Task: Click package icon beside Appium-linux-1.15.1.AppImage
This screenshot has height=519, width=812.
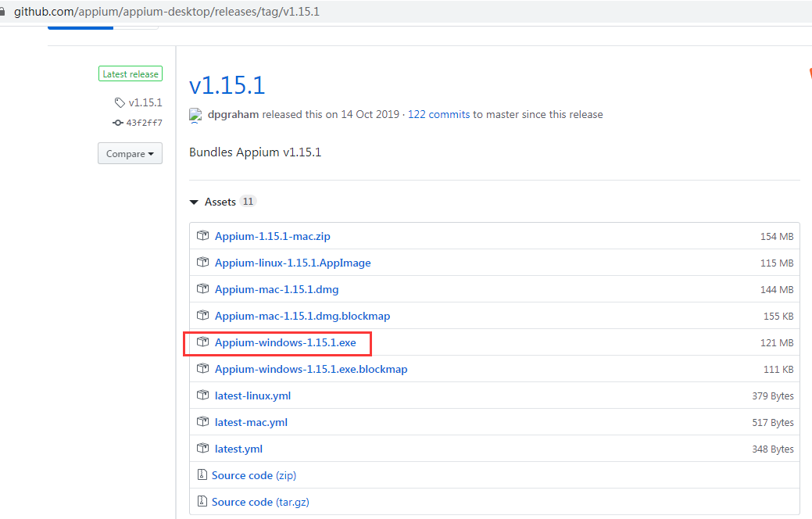Action: click(202, 262)
